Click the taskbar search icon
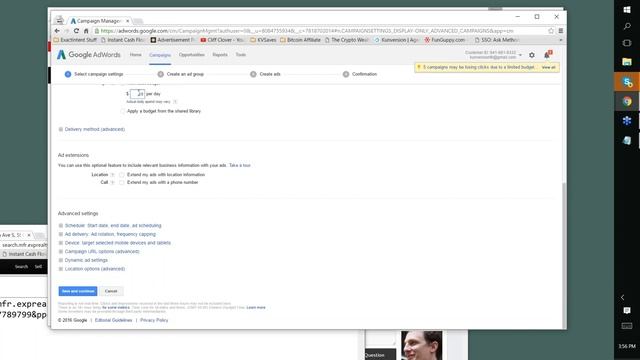Viewport: 640px width, 360px height. 627,27
